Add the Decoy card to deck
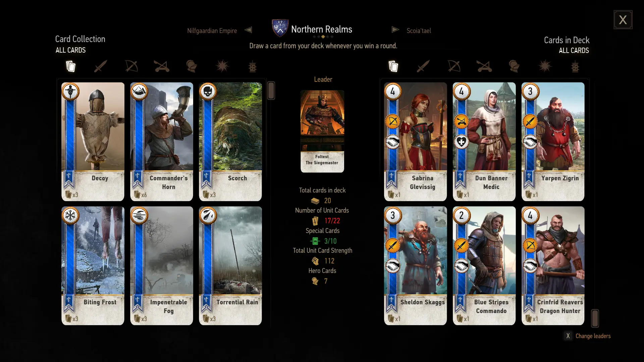The height and width of the screenshot is (362, 644). pos(93,141)
